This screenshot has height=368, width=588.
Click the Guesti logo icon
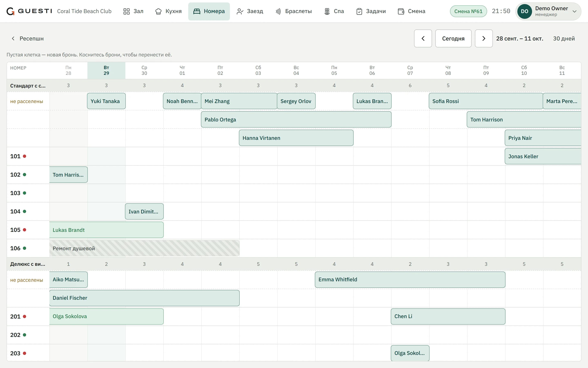pos(10,11)
